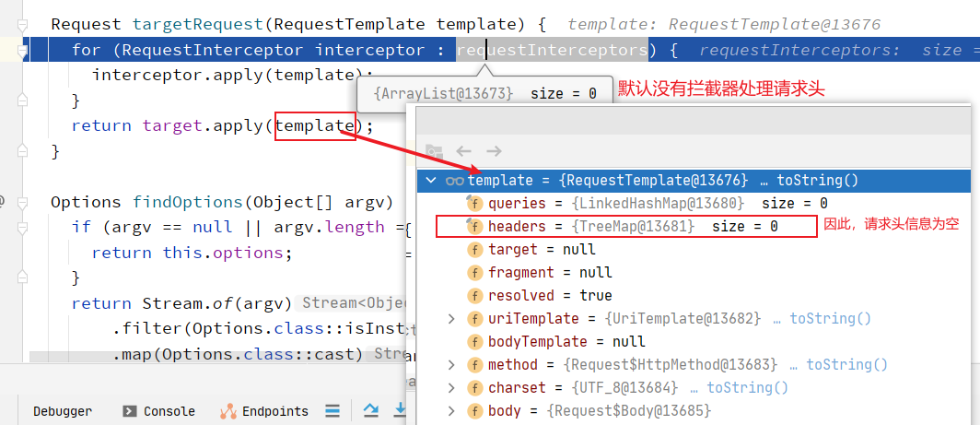This screenshot has height=425, width=980.
Task: Click the requestInterceptors variable in code
Action: click(x=552, y=50)
